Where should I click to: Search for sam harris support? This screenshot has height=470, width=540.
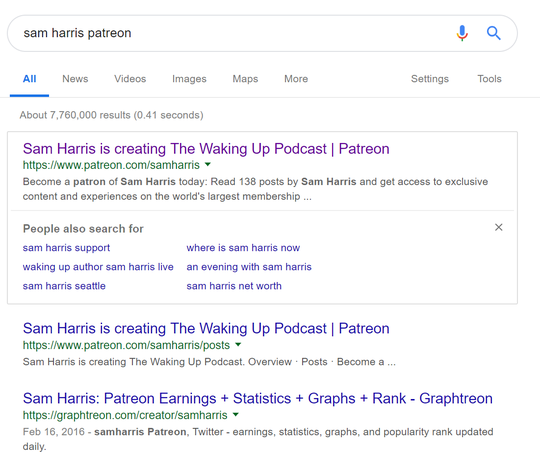tap(66, 248)
